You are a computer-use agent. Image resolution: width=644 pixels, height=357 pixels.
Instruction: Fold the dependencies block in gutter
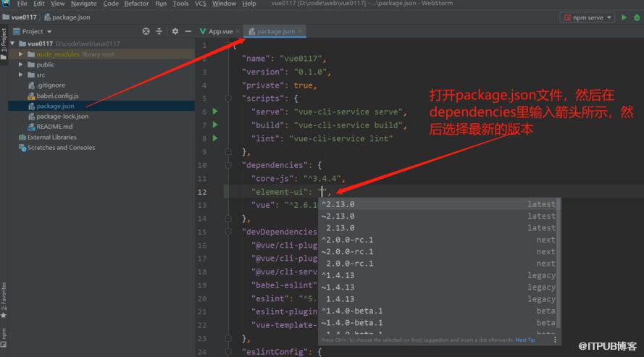tap(228, 165)
